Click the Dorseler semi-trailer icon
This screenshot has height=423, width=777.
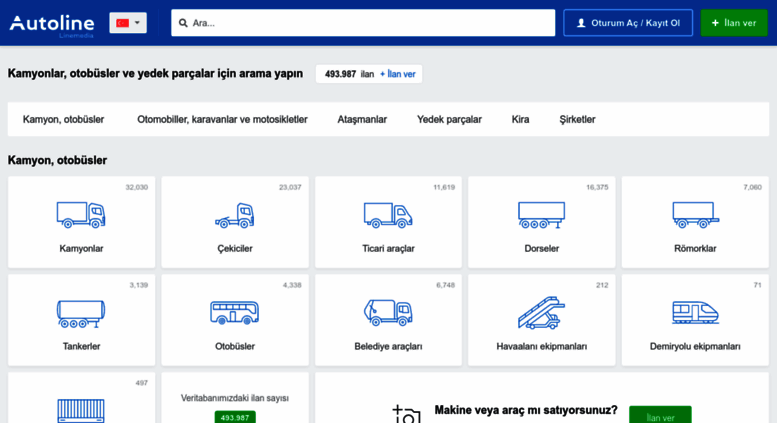click(x=542, y=215)
